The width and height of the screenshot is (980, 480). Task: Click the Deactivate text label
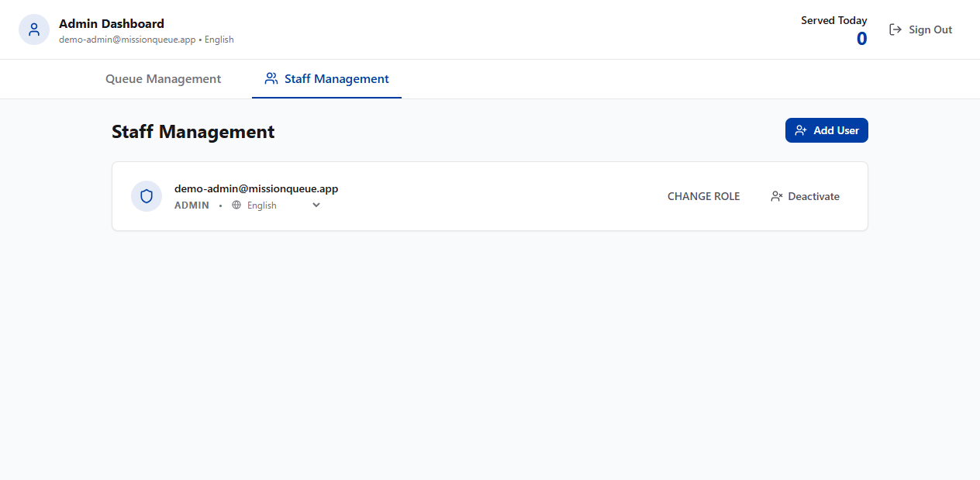(x=813, y=196)
